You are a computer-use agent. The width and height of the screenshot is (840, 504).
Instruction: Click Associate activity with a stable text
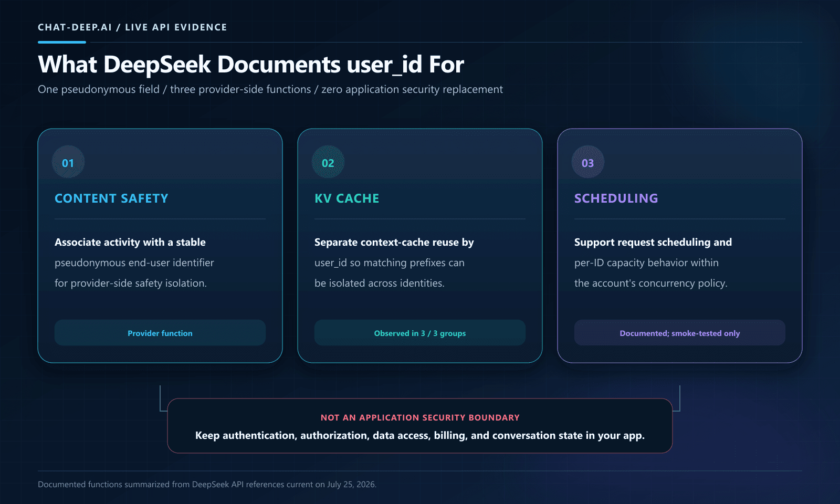pos(130,242)
